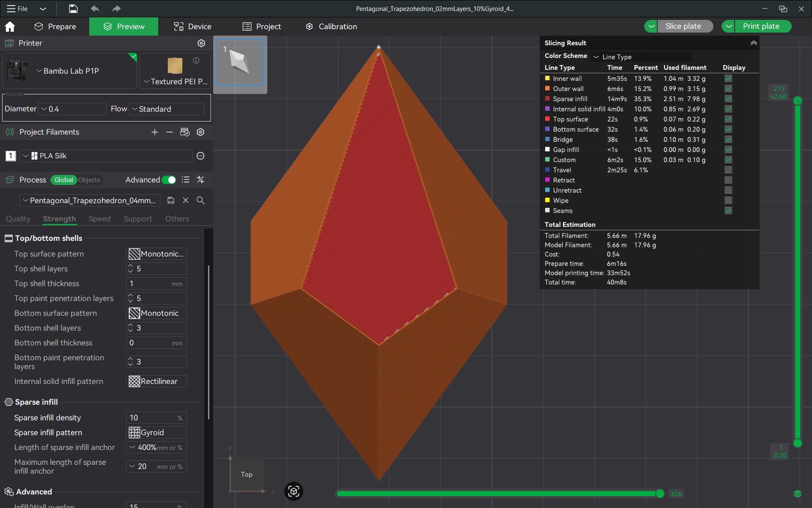
Task: Click the vertical layer slider top handle
Action: click(x=798, y=101)
